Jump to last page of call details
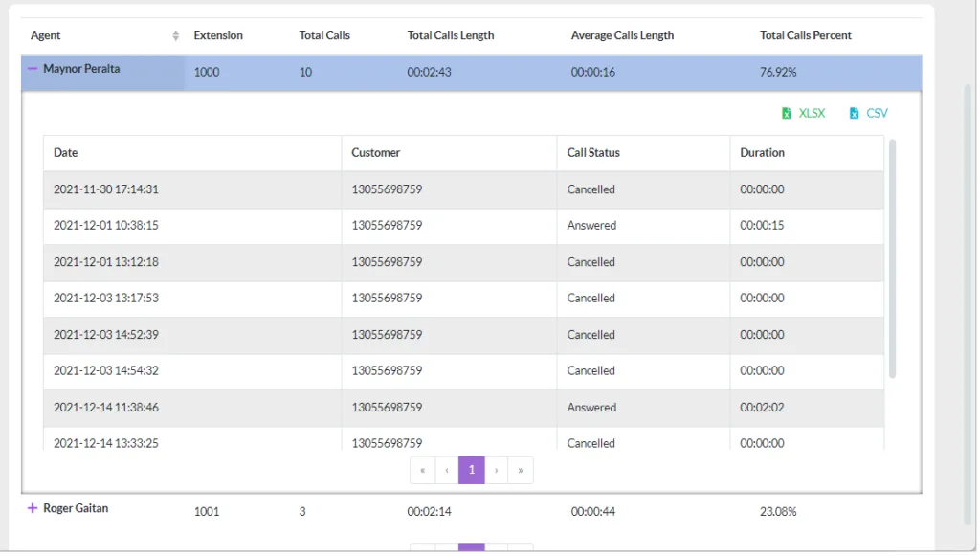 coord(522,471)
